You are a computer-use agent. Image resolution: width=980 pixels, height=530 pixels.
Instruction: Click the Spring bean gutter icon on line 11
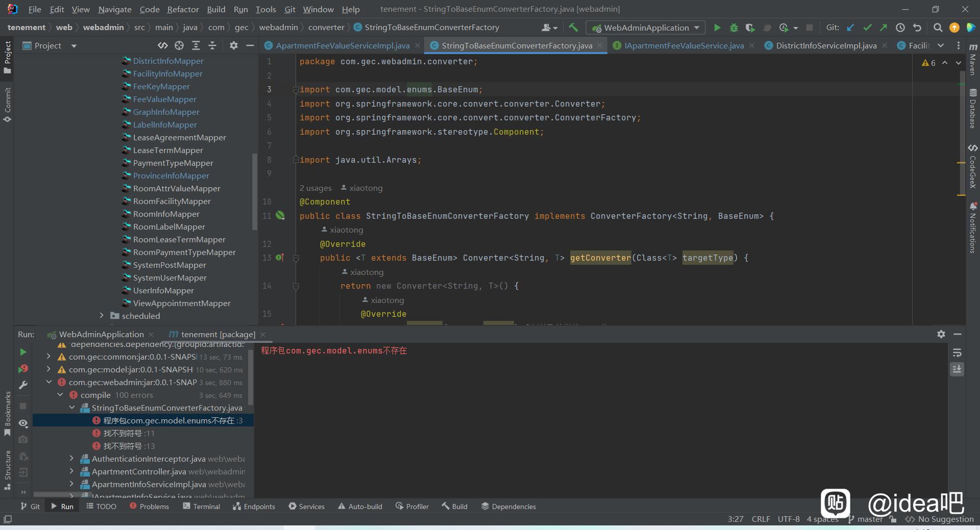pos(280,216)
